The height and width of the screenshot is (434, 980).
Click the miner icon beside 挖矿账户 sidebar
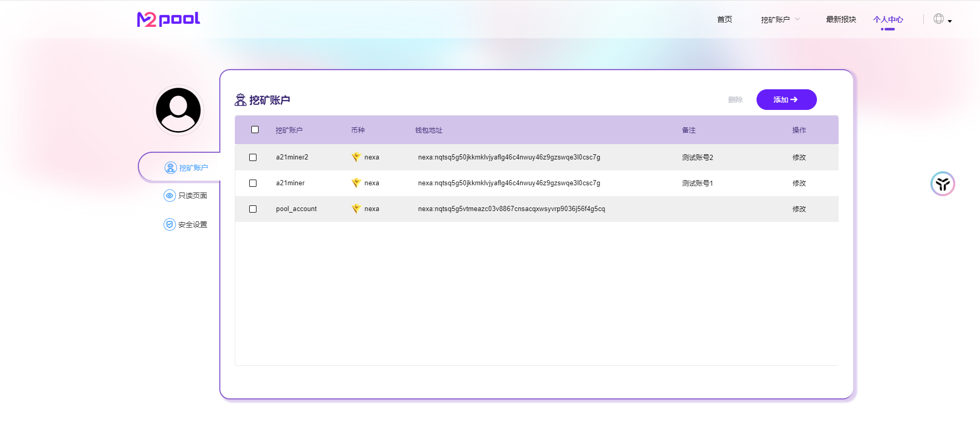click(170, 168)
